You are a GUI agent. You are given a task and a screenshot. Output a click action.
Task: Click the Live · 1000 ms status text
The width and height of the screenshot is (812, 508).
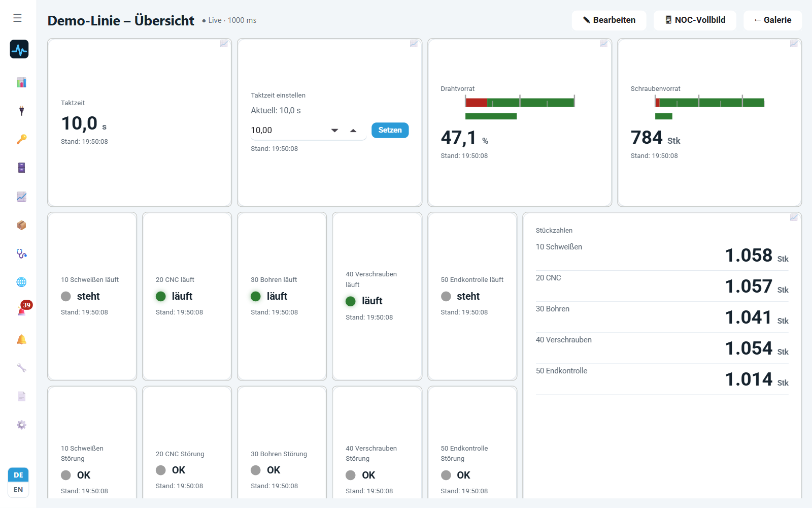click(229, 20)
